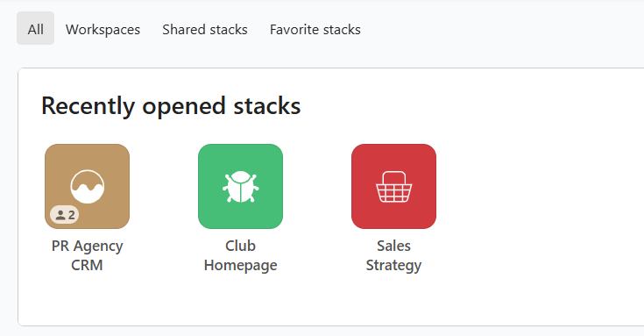Click the "PR Agency" label text
The height and width of the screenshot is (336, 644).
pos(87,247)
